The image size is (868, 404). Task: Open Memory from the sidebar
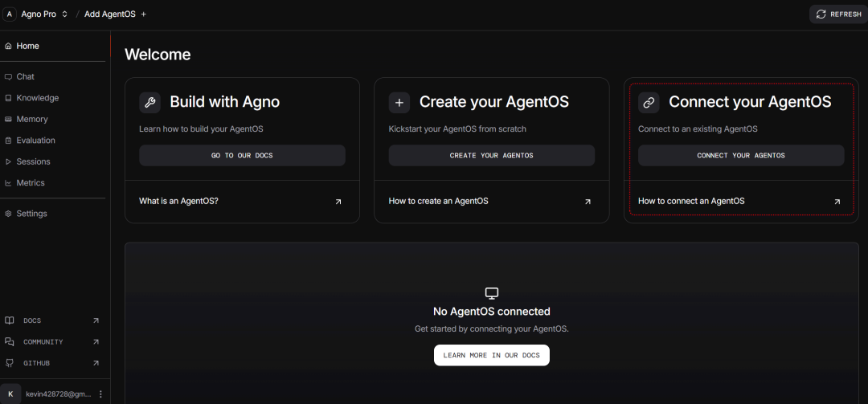pyautogui.click(x=32, y=119)
